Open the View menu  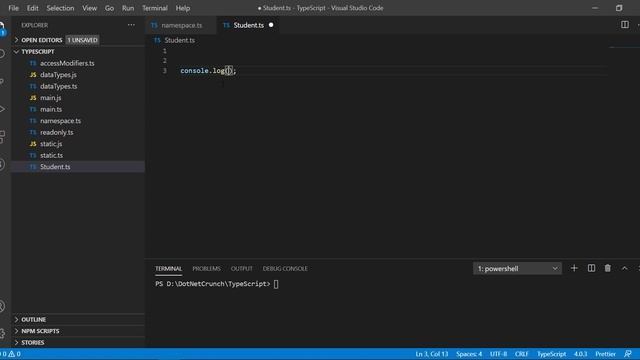[89, 8]
